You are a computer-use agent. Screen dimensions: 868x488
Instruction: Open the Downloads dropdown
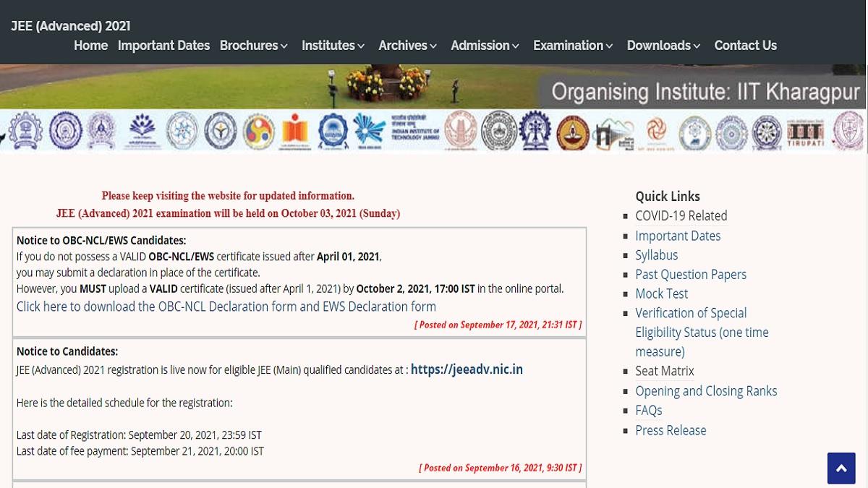click(663, 46)
